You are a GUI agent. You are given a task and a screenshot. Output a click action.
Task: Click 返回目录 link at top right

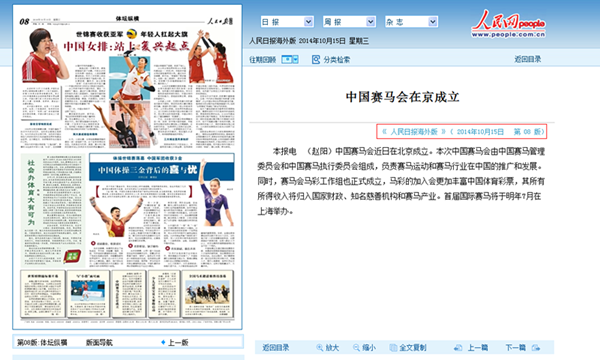coord(527,59)
